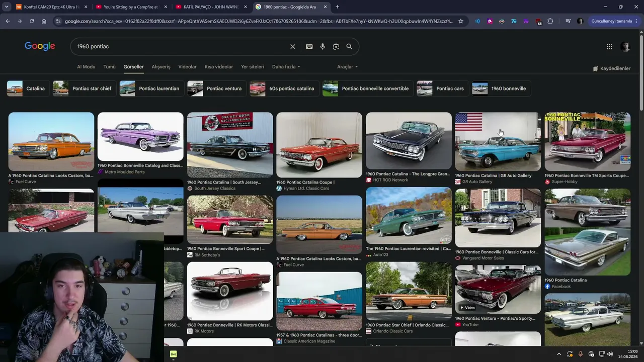Start voice search with the microphone icon
The image size is (644, 362).
323,46
